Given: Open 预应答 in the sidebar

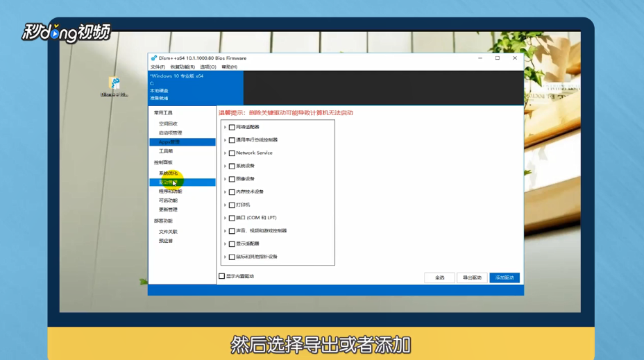Looking at the screenshot, I should [166, 241].
